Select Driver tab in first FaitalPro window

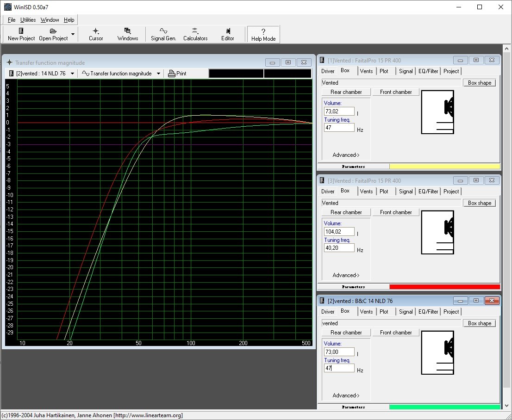pos(328,71)
